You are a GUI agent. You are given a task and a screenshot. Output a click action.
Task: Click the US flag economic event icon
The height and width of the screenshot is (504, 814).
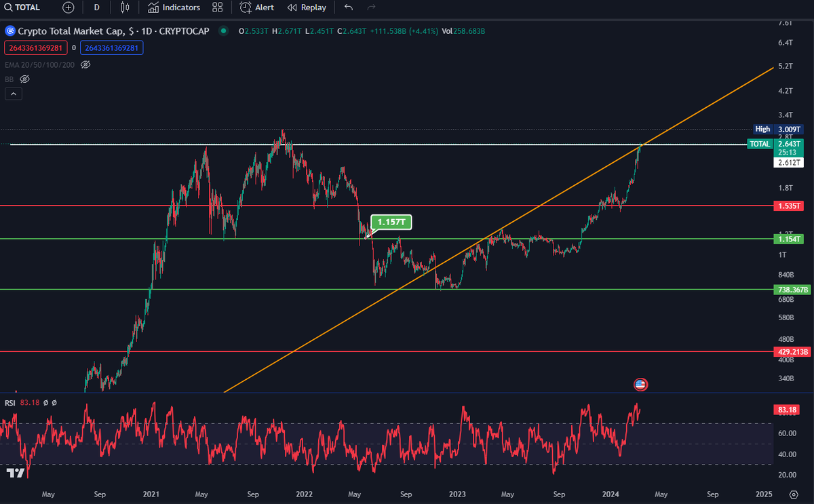[640, 385]
